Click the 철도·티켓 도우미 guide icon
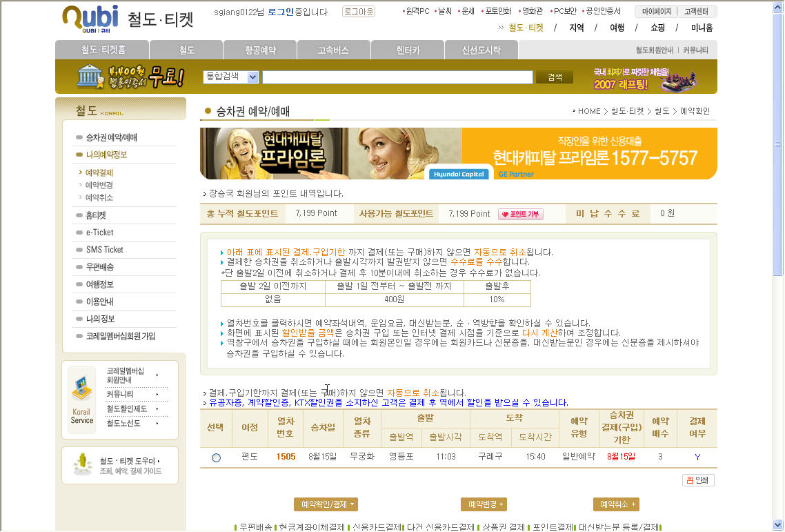 pos(82,464)
